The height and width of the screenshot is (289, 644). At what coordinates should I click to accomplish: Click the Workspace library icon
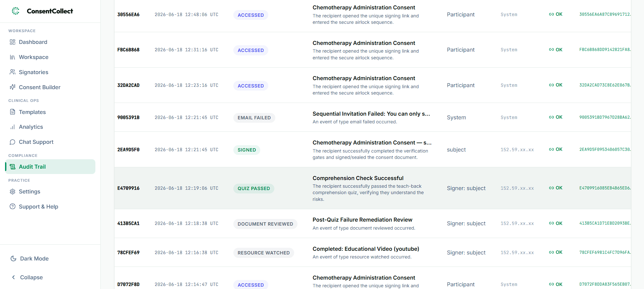(12, 57)
